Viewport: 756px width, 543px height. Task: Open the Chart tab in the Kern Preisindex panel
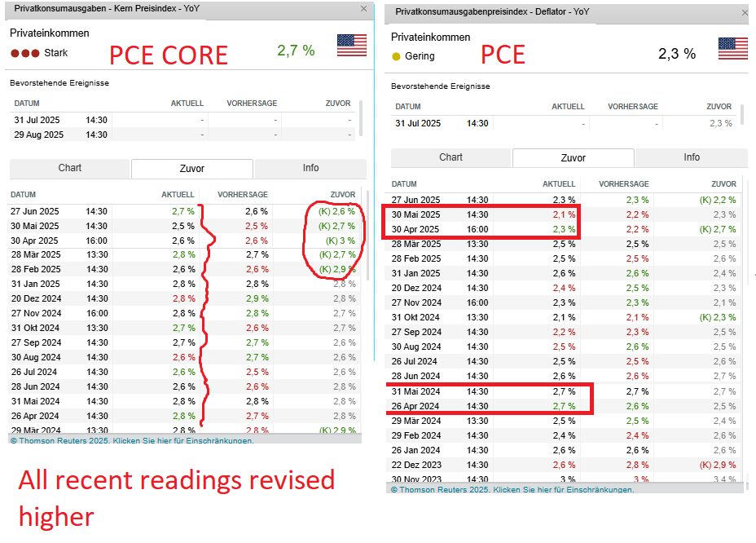pyautogui.click(x=70, y=169)
